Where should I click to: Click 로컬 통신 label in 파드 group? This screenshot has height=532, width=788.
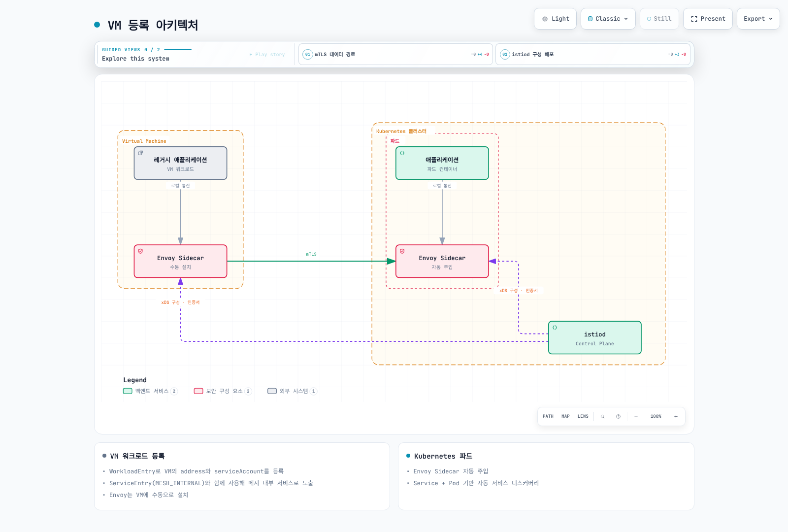click(x=442, y=186)
